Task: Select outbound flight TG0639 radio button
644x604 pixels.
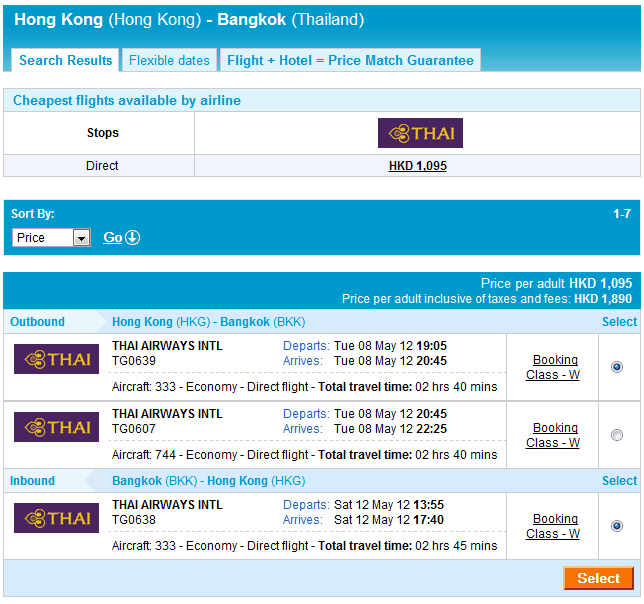Action: click(616, 367)
